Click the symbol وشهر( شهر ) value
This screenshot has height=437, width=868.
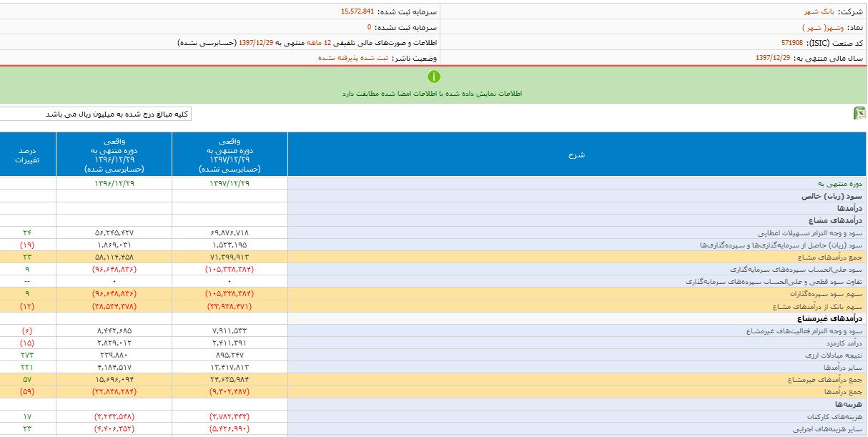pos(815,27)
